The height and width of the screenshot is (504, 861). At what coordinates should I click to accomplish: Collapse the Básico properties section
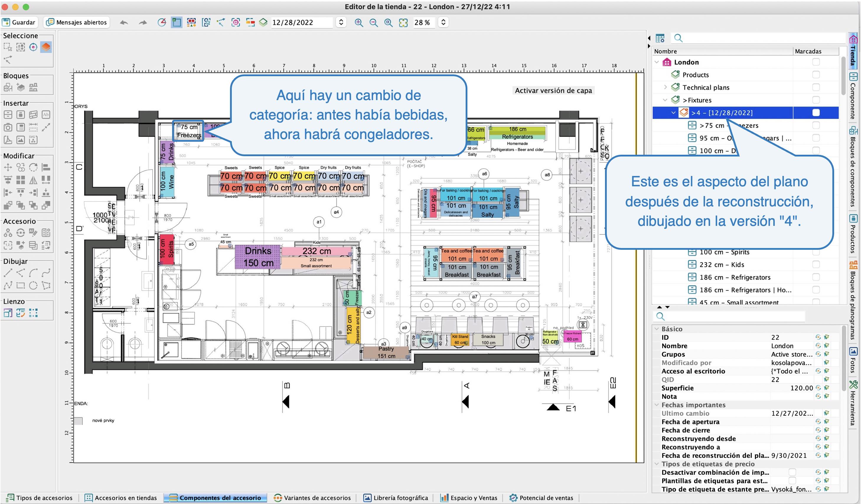pyautogui.click(x=657, y=329)
